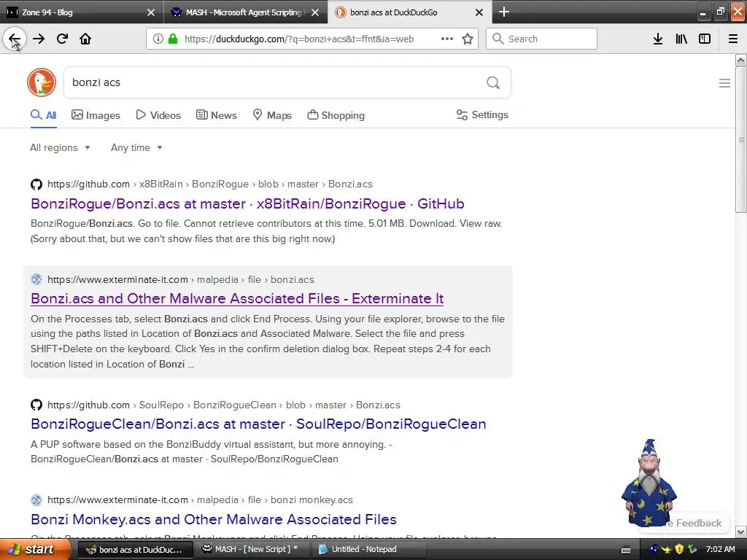Click the keyboard icon in taskbar
The height and width of the screenshot is (560, 747).
[626, 550]
